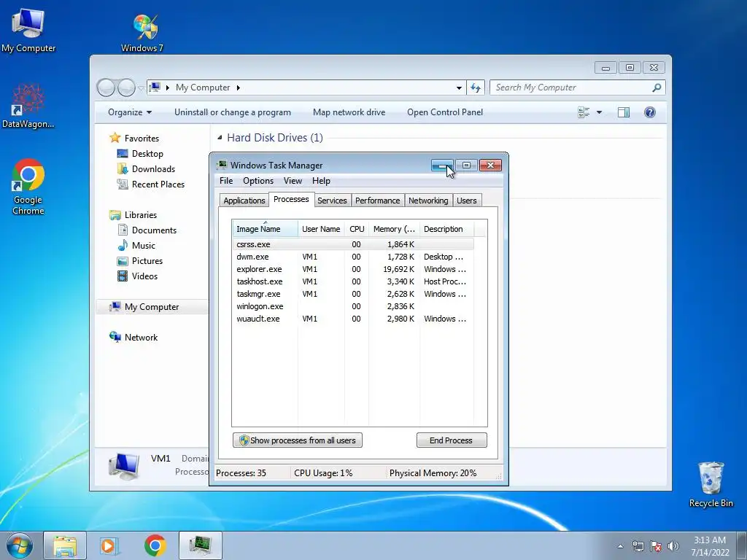Open the view options dropdown arrow
The width and height of the screenshot is (747, 560).
600,112
